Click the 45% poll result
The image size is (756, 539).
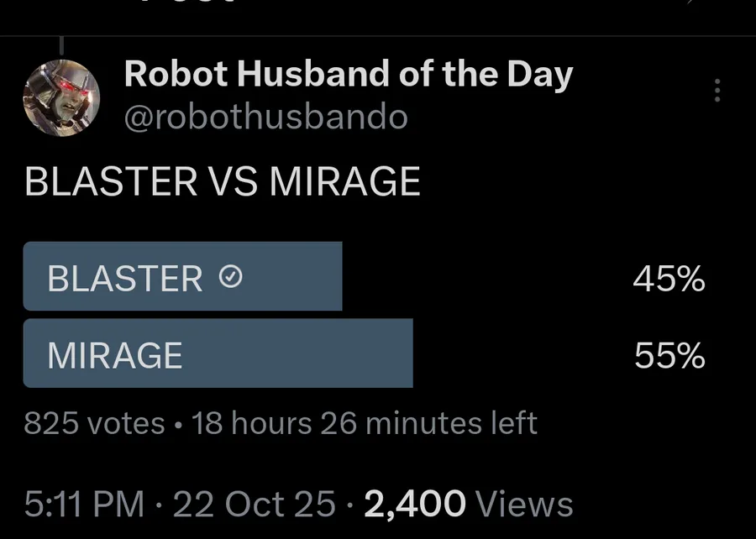[x=669, y=280]
